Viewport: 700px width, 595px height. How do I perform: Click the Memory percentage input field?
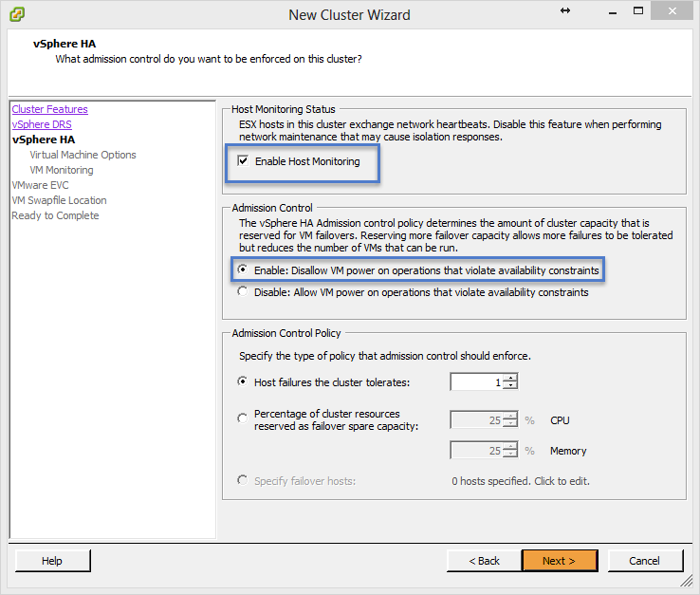tap(477, 450)
